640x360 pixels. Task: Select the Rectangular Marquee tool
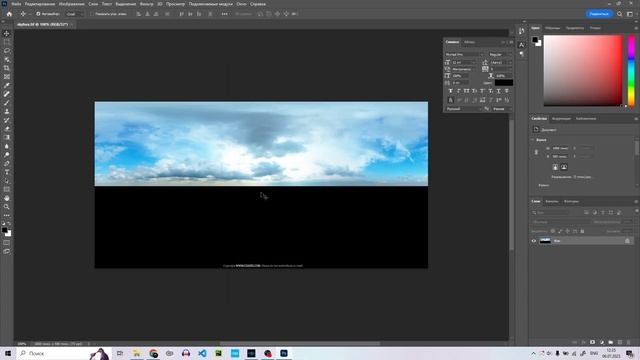coord(7,42)
